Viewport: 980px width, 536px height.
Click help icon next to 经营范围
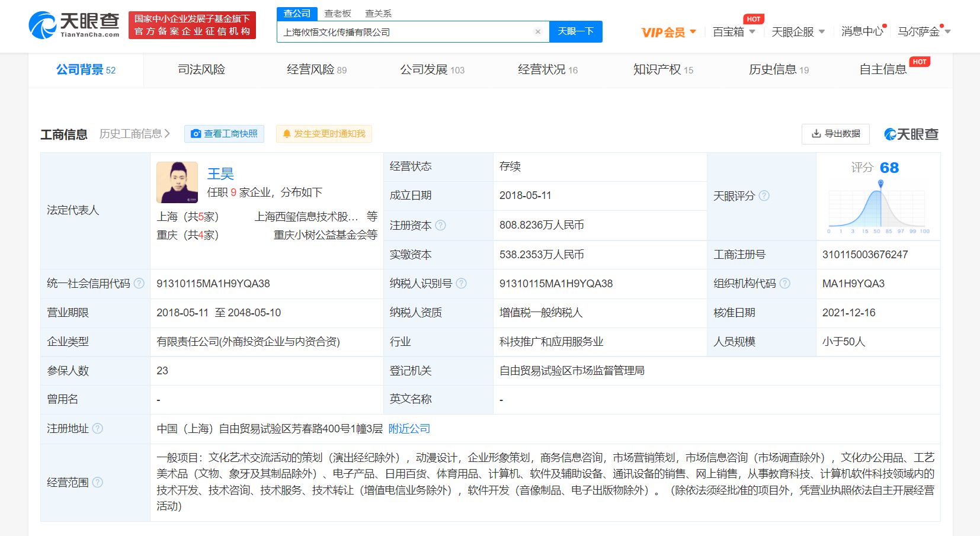click(98, 482)
